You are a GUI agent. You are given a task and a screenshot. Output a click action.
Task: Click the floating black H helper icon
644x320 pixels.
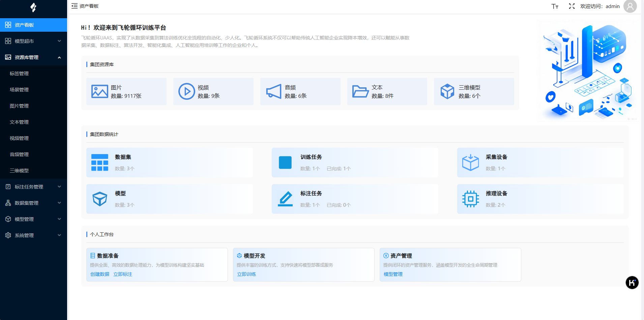632,283
